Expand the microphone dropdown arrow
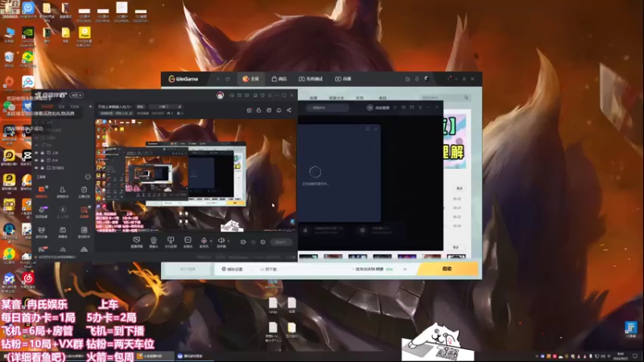Viewport: 644px width, 362px height. pyautogui.click(x=211, y=241)
